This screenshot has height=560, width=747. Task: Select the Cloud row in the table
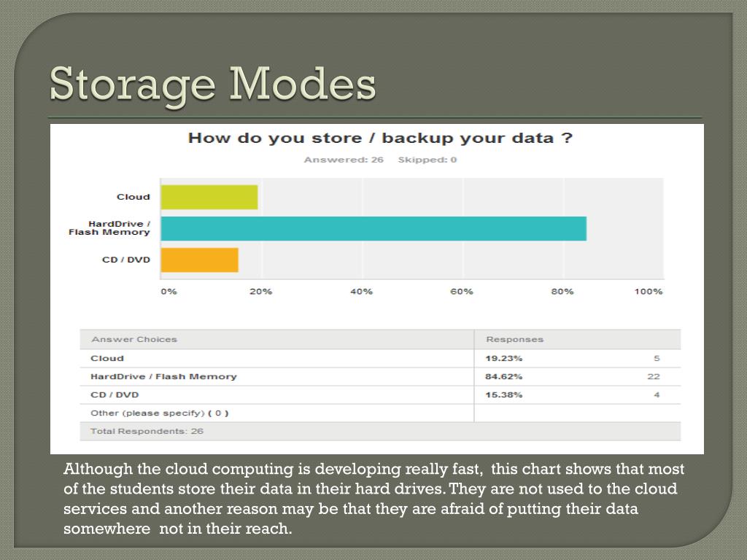pos(380,359)
